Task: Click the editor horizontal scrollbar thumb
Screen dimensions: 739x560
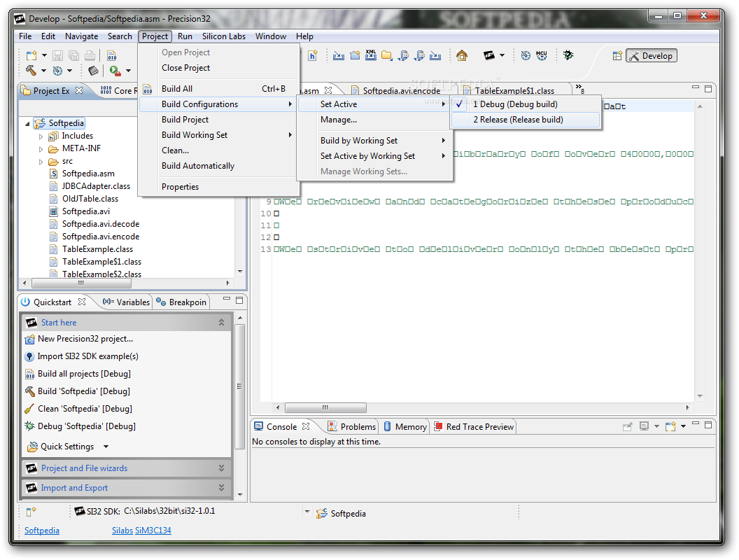Action: [325, 407]
